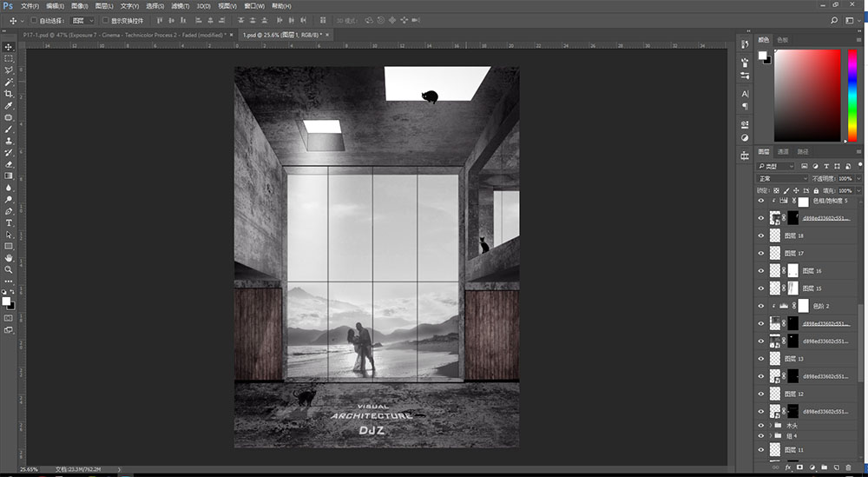This screenshot has width=868, height=477.
Task: Open the 图层 auto-select dropdown
Action: tap(83, 21)
